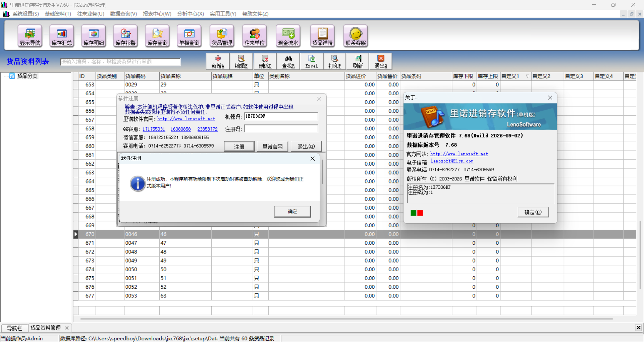Export list with the Excel button
The height and width of the screenshot is (342, 644).
[x=312, y=61]
